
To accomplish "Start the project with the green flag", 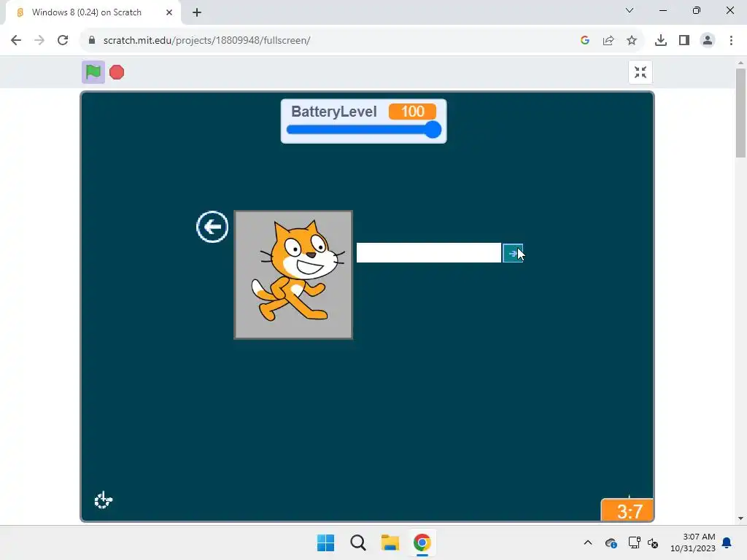I will (x=93, y=72).
